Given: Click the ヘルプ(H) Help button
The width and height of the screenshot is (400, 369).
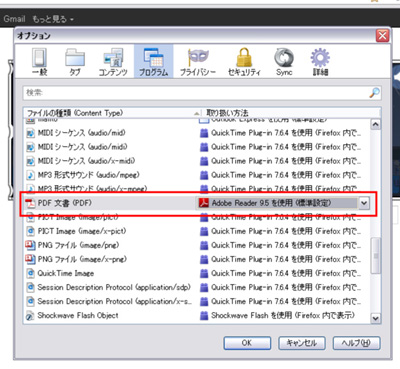Looking at the screenshot, I should [x=356, y=343].
